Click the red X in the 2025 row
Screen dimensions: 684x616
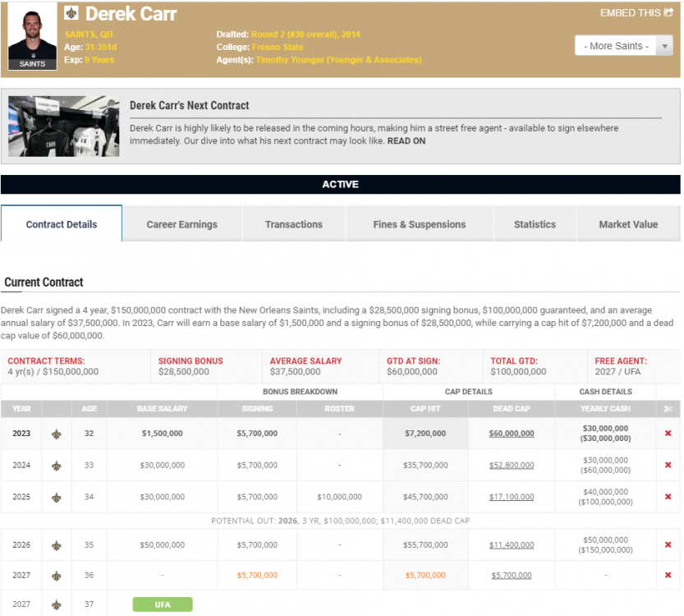pos(668,497)
